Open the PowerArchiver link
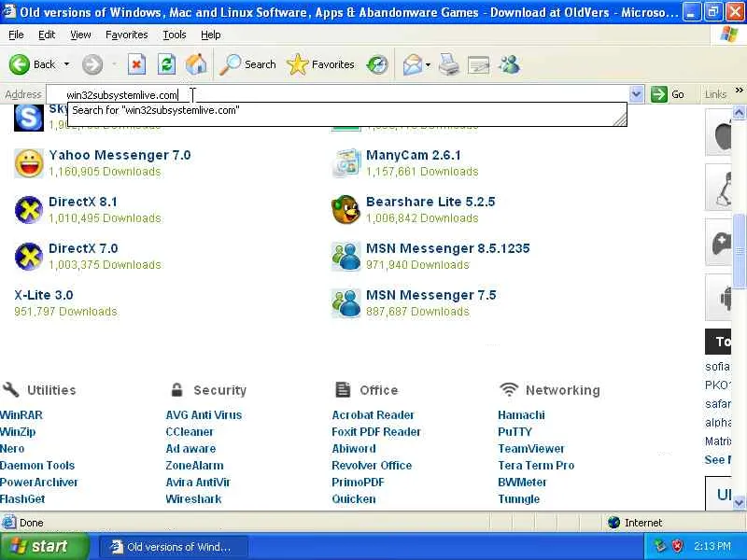Image resolution: width=747 pixels, height=560 pixels. (38, 483)
